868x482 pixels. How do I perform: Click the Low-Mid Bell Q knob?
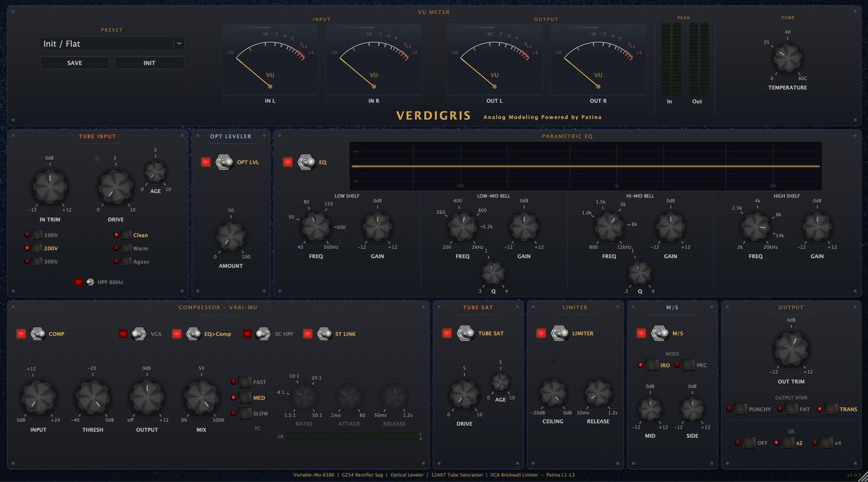pyautogui.click(x=493, y=273)
